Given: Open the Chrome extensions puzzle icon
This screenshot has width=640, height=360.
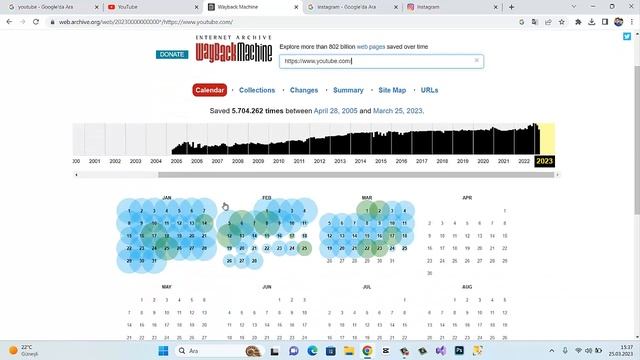Looking at the screenshot, I should pos(578,22).
